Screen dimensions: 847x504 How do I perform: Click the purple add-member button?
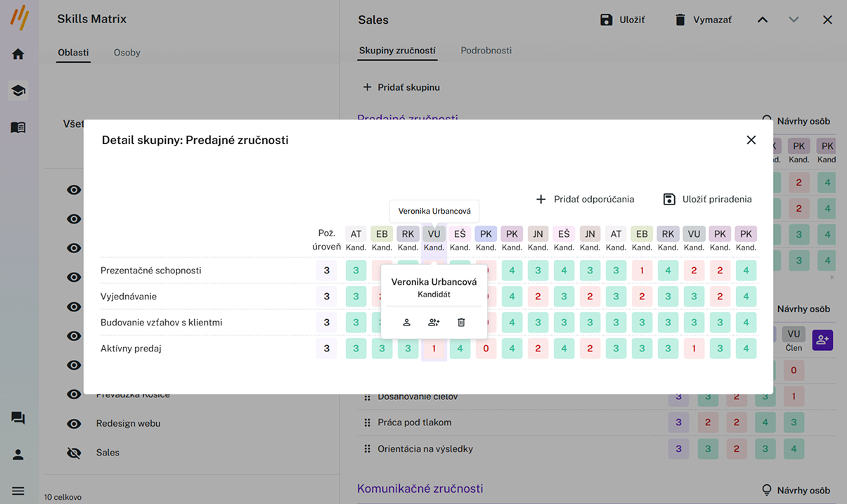pyautogui.click(x=822, y=340)
